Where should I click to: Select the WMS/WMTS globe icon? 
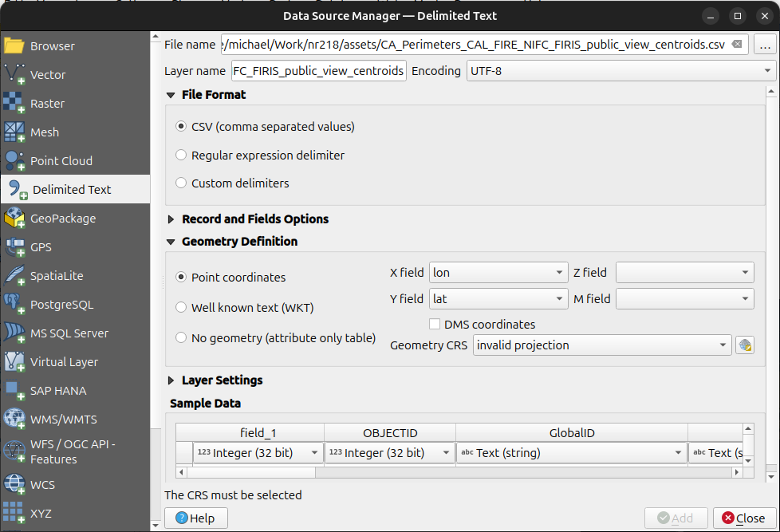(14, 420)
